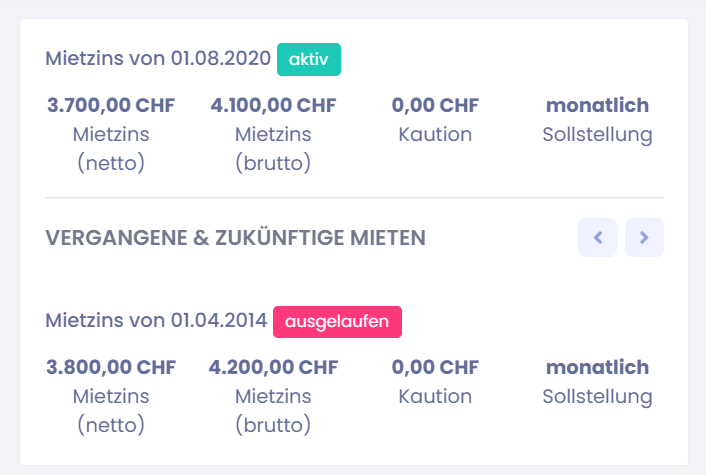Click 'monatlich' in the active rent row
This screenshot has height=475, width=706.
597,105
